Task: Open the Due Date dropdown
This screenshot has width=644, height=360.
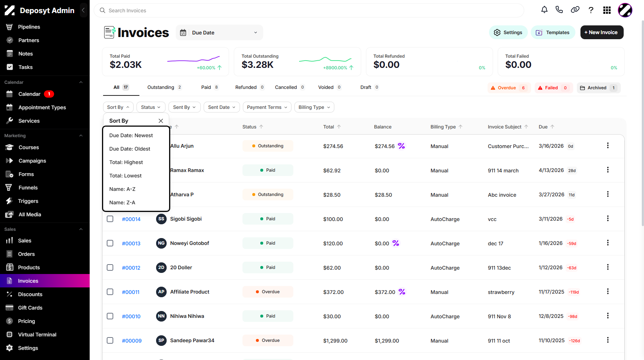Action: point(219,33)
